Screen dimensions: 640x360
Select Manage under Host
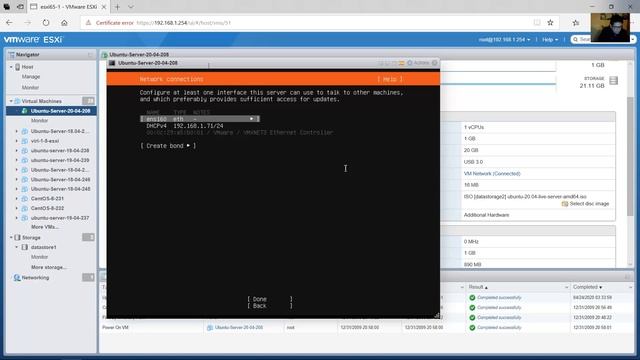31,77
